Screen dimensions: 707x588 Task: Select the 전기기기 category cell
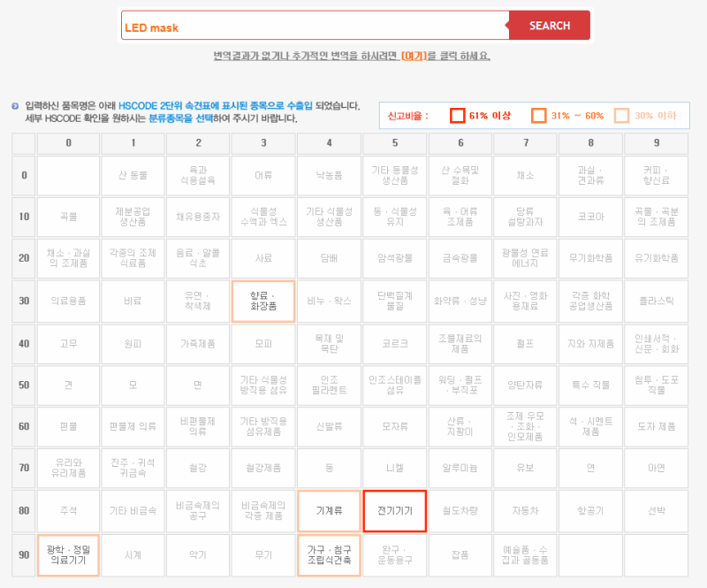point(394,512)
